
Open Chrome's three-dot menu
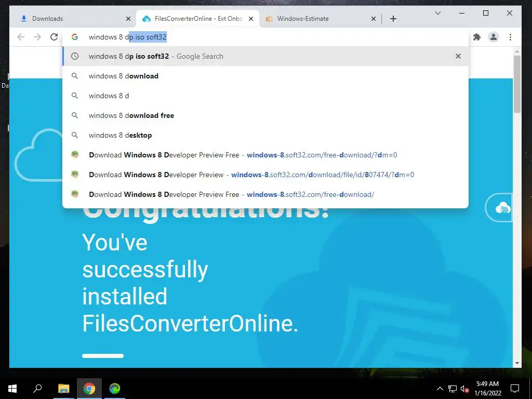(x=510, y=37)
